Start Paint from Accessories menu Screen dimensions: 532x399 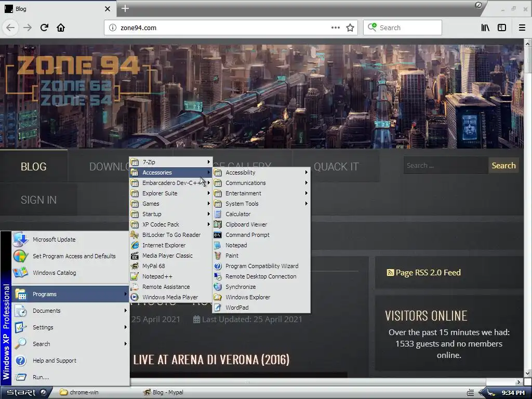(x=261, y=256)
